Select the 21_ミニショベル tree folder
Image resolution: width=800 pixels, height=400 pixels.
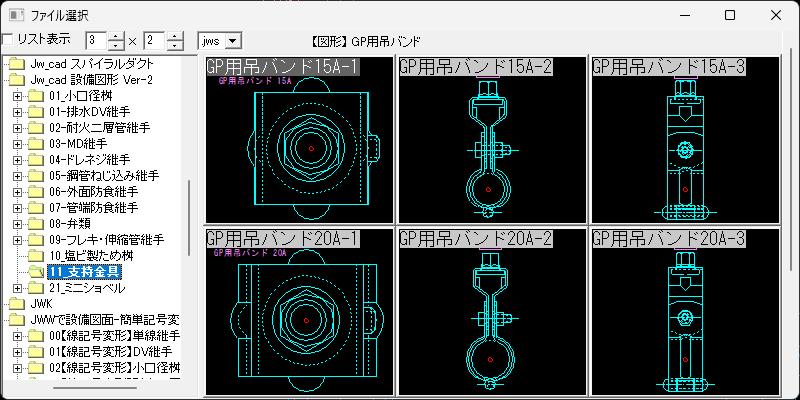coord(87,288)
